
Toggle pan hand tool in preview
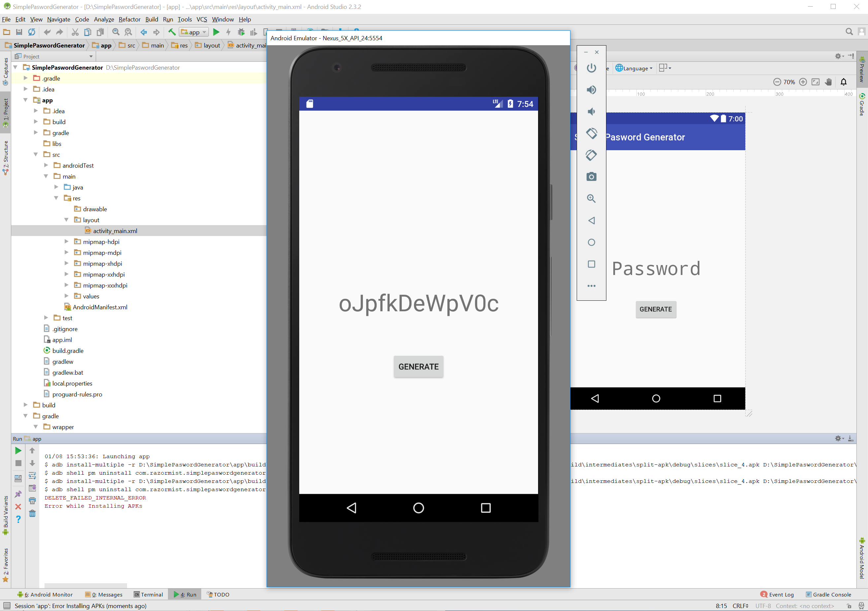(828, 82)
